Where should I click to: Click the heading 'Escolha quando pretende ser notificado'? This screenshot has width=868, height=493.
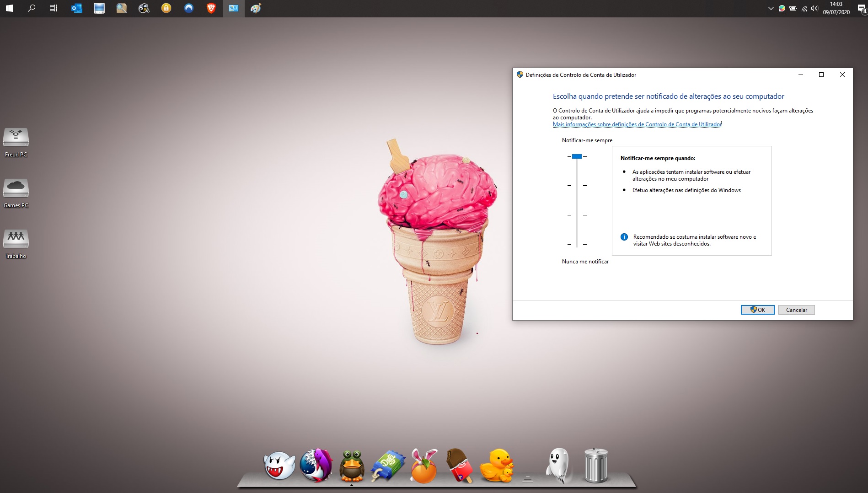pos(669,96)
